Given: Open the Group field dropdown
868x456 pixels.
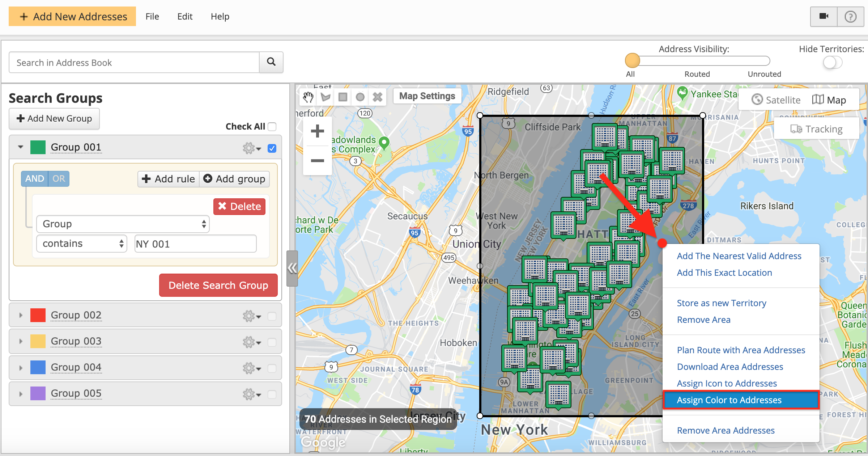Looking at the screenshot, I should (x=123, y=224).
